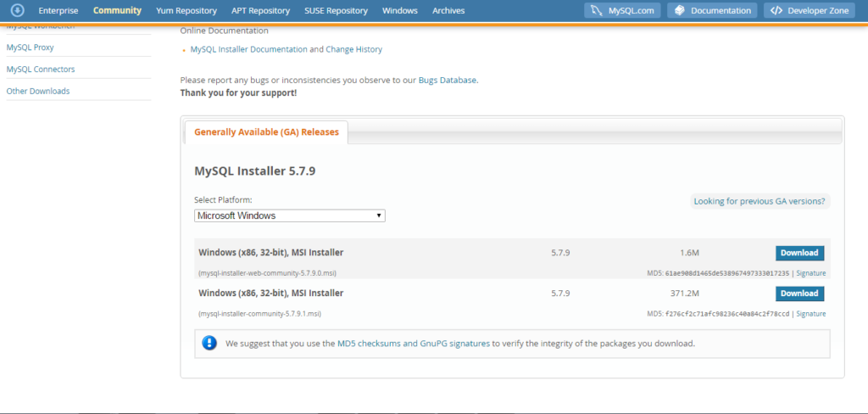Click the Thank you for your support text
868x414 pixels.
coord(238,92)
